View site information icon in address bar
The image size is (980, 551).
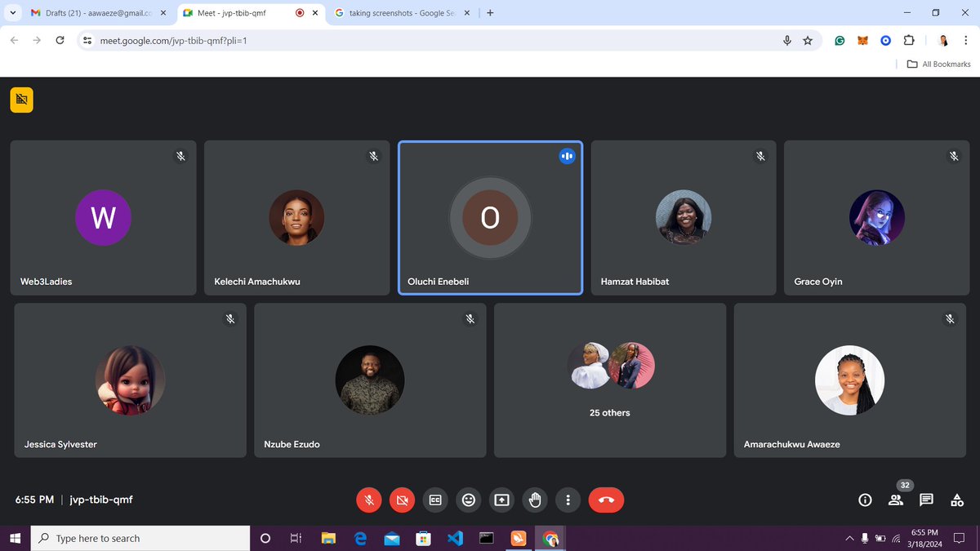88,40
